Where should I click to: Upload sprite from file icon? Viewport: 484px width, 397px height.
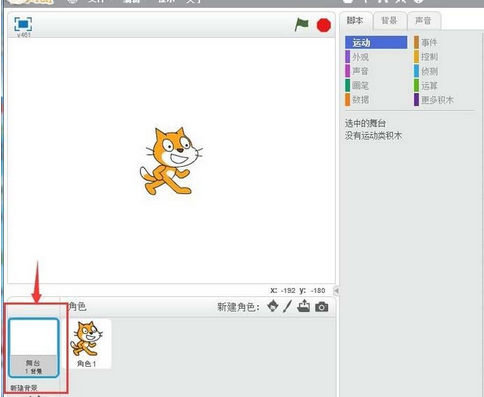click(303, 306)
